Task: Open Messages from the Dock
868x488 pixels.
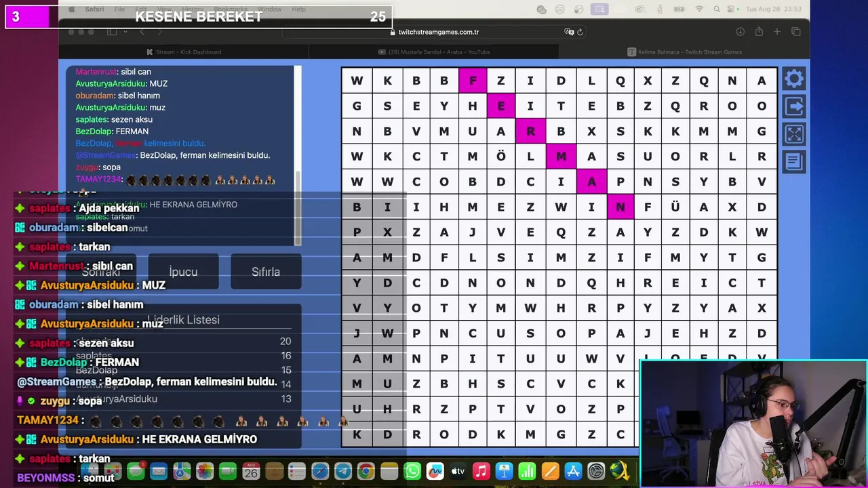Action: [136, 471]
